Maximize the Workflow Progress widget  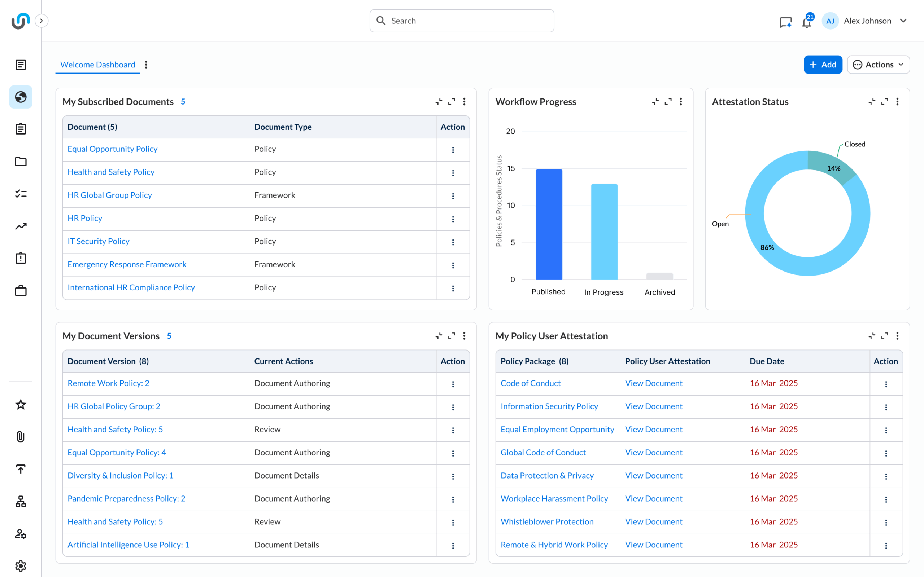click(x=668, y=101)
